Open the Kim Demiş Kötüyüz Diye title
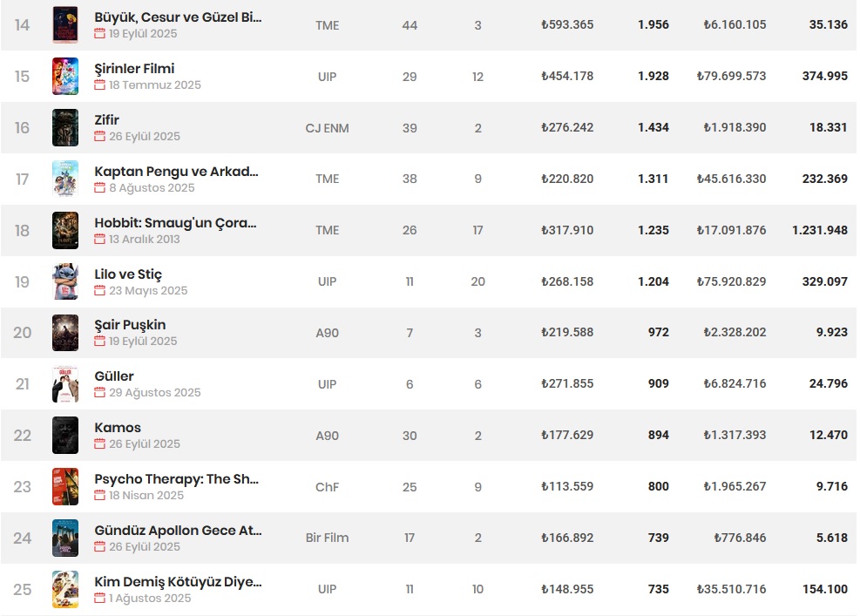Screen dimensions: 860x616 click(178, 581)
